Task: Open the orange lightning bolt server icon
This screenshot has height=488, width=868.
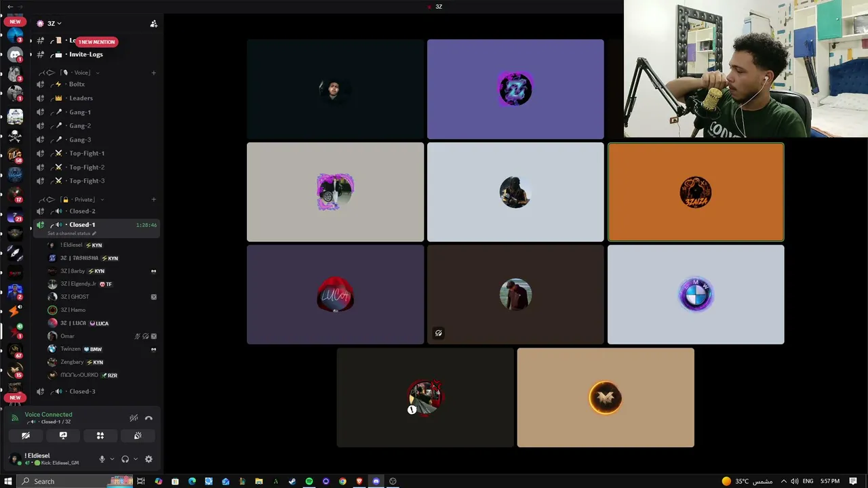Action: click(x=15, y=312)
